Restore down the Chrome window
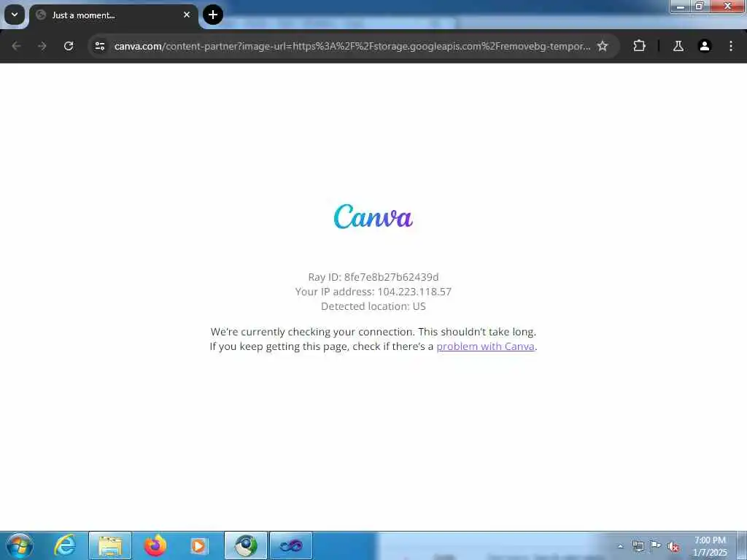 (700, 6)
